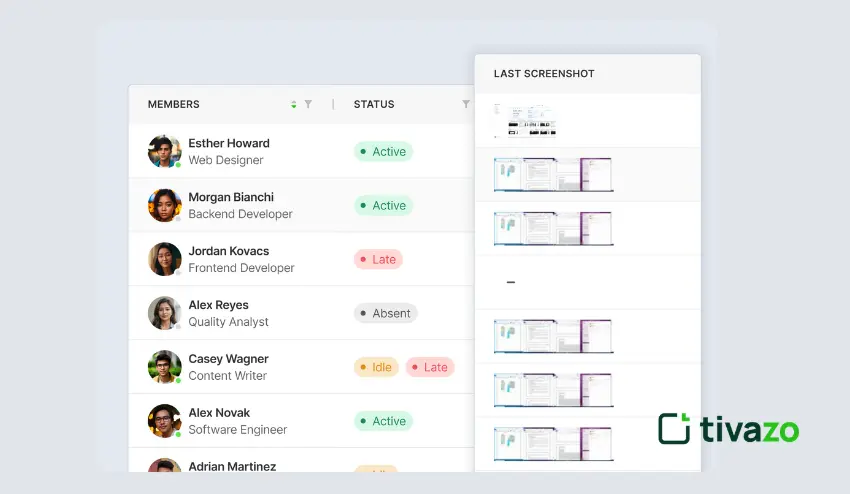Select the LAST SCREENSHOT header
The height and width of the screenshot is (494, 850).
click(544, 74)
